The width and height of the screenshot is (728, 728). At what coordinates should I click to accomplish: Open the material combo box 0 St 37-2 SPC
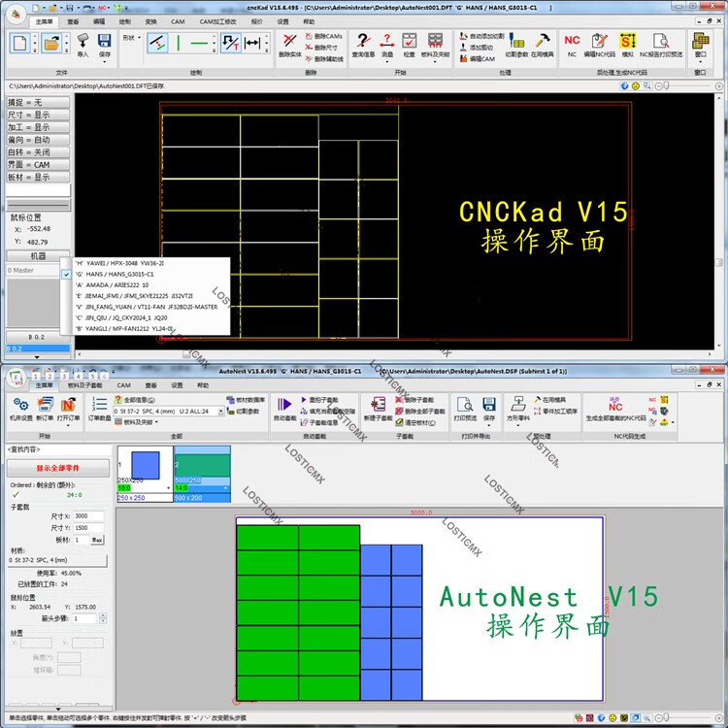tap(169, 411)
